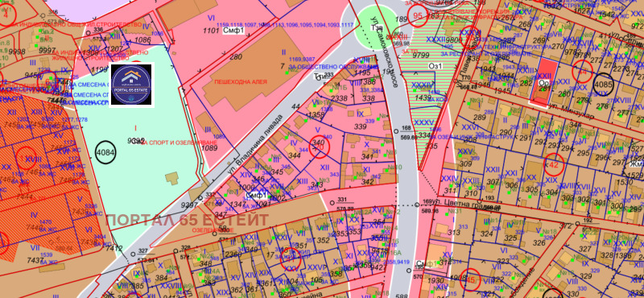Select the small building inside the green sports zone
This screenshot has height=298, width=644.
(172, 177)
